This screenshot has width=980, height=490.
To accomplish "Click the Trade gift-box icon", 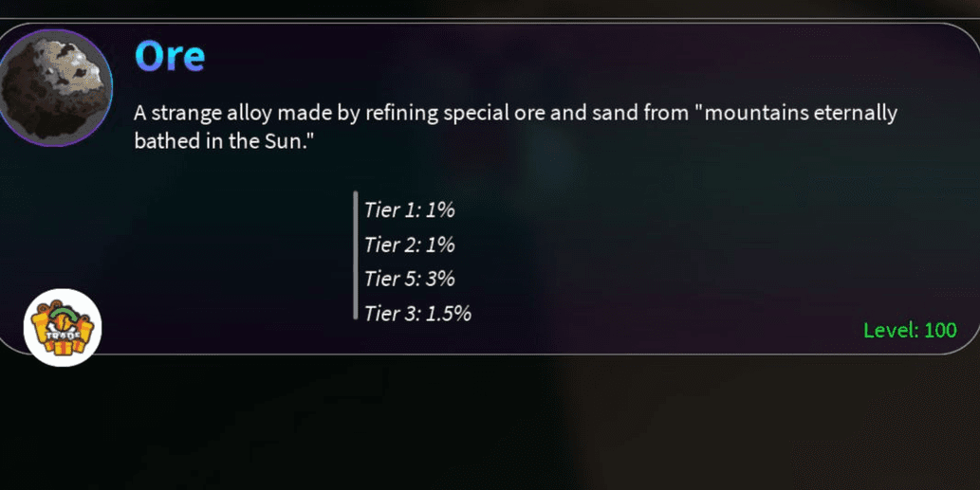I will pyautogui.click(x=63, y=327).
